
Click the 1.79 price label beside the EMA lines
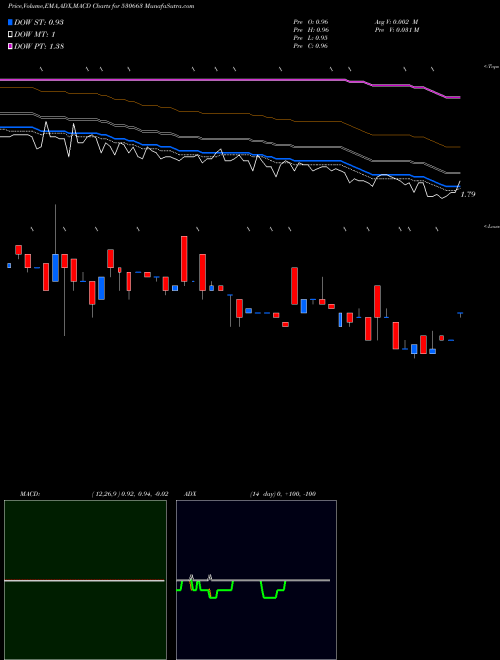tap(468, 194)
